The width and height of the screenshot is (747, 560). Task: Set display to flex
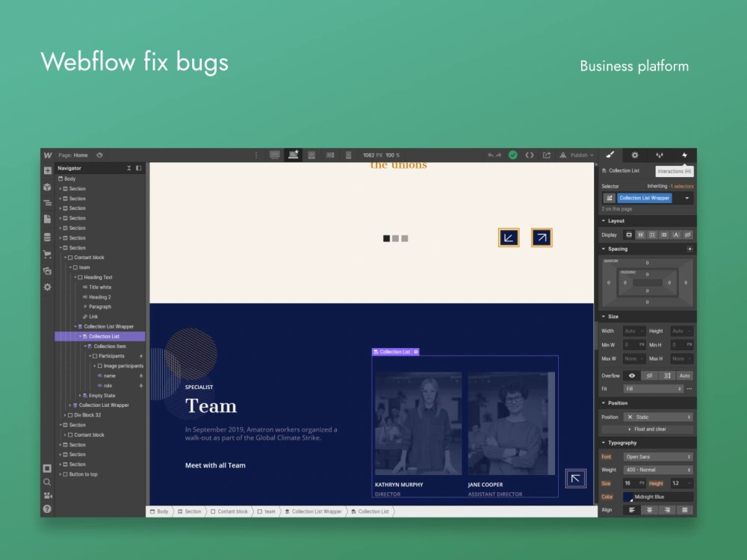[641, 234]
